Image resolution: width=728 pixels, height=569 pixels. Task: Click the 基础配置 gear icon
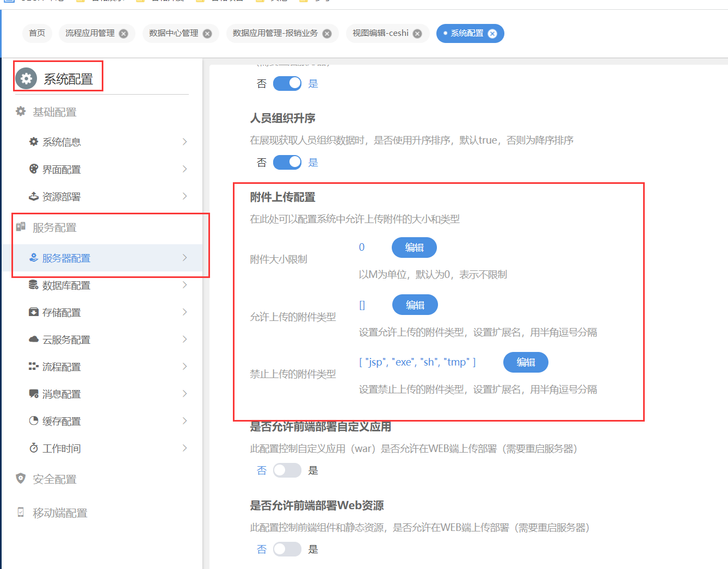(x=21, y=112)
